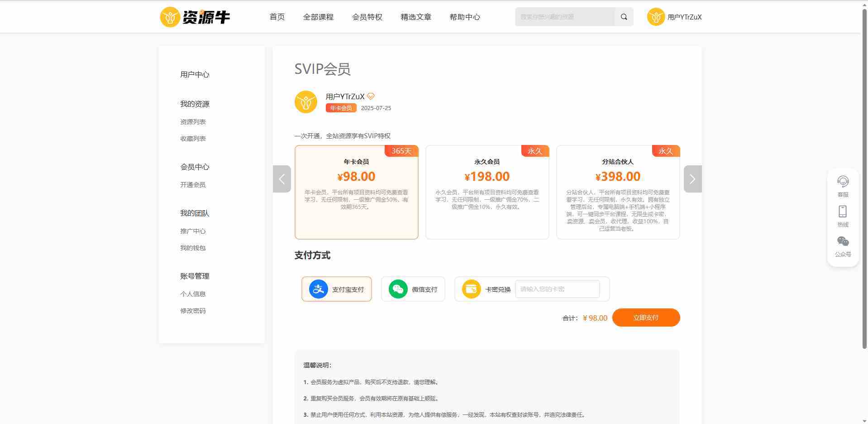Click the page vertical scrollbar
The image size is (868, 424).
(x=864, y=179)
